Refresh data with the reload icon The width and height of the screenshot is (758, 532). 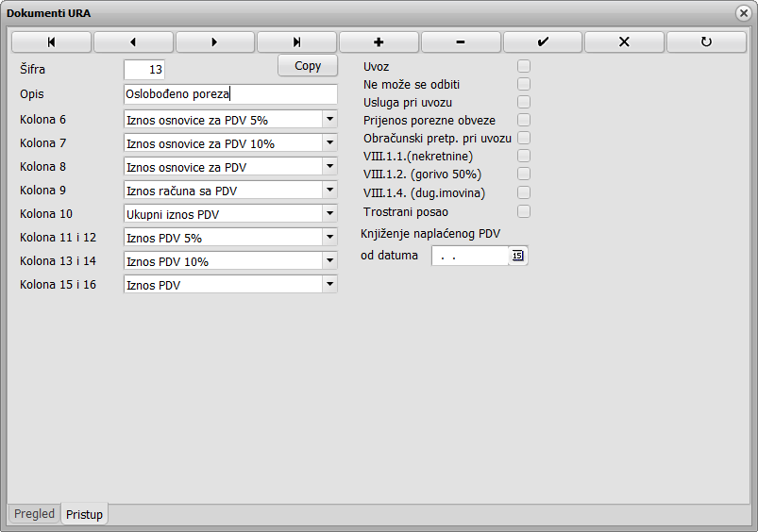click(x=706, y=42)
